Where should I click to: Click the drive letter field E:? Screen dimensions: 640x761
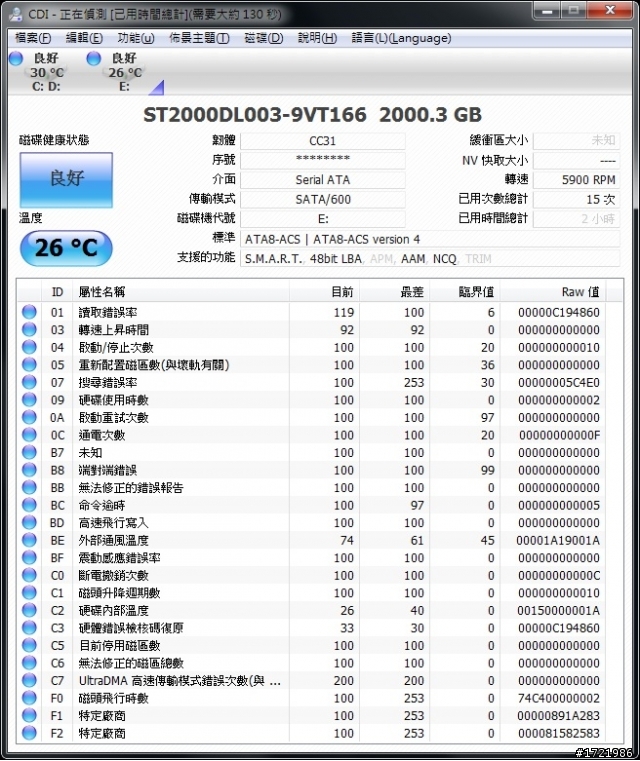pos(323,219)
